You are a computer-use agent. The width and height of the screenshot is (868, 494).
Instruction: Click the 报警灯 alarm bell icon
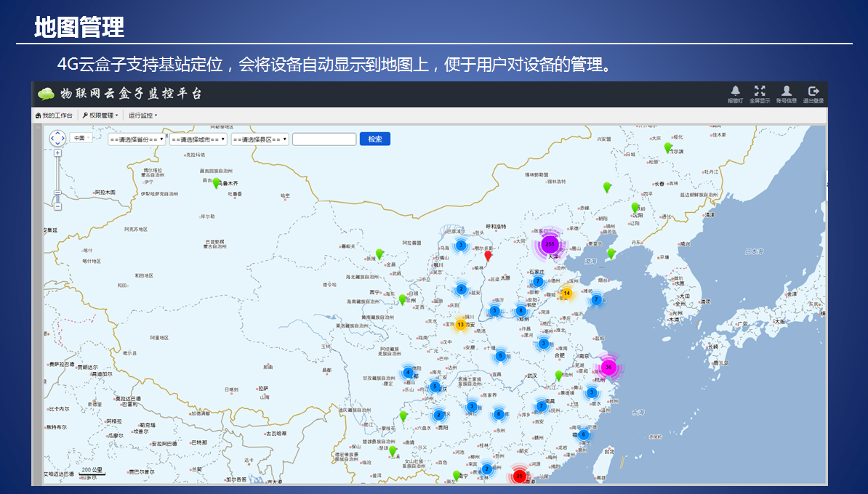pos(735,92)
